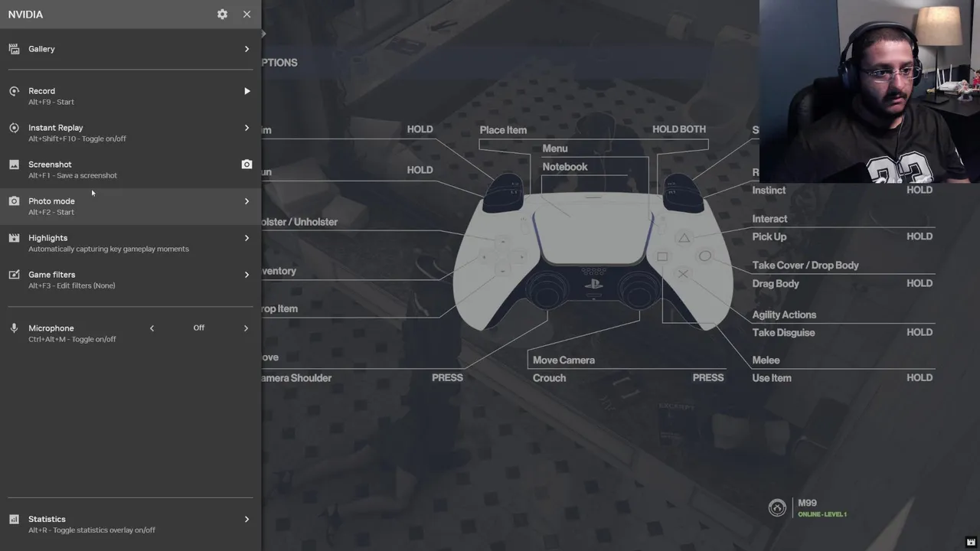This screenshot has width=980, height=551.
Task: Close the NVIDIA overlay panel
Action: 247,15
